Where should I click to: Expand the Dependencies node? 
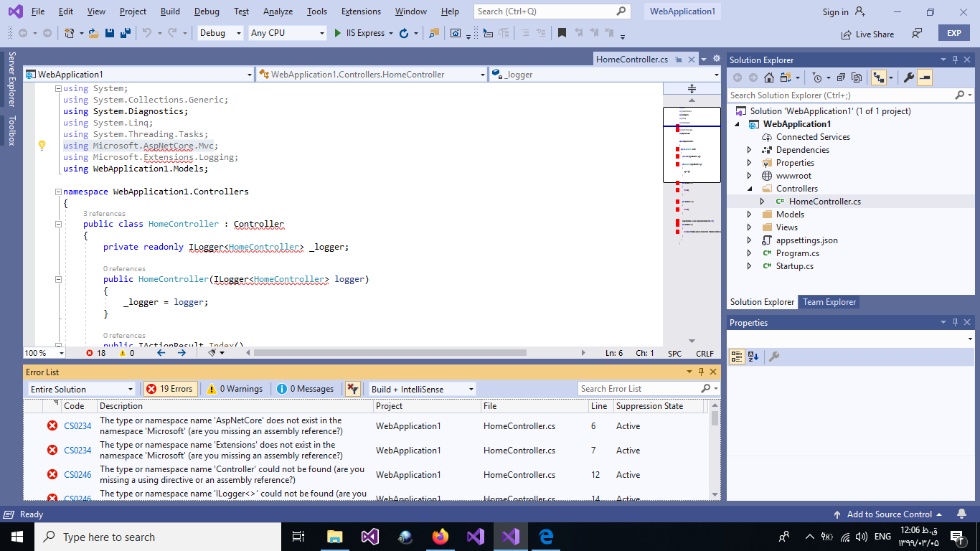[750, 150]
